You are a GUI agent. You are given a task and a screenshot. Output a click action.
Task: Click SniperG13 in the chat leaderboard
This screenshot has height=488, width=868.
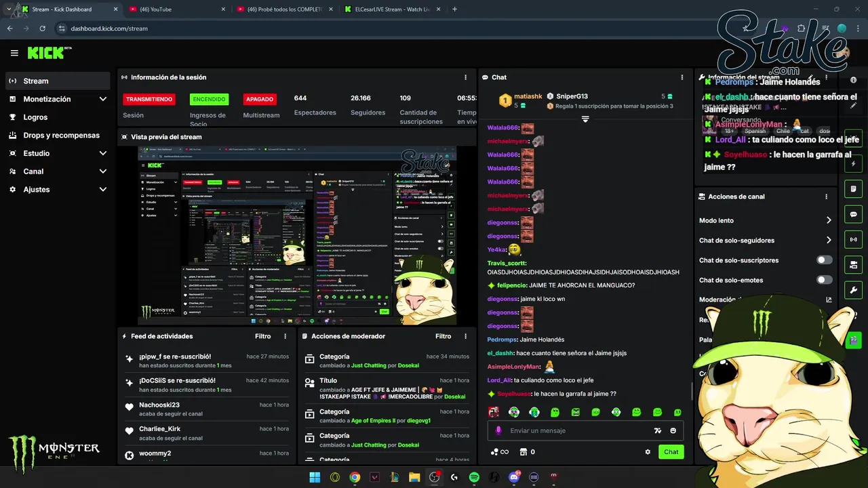572,96
